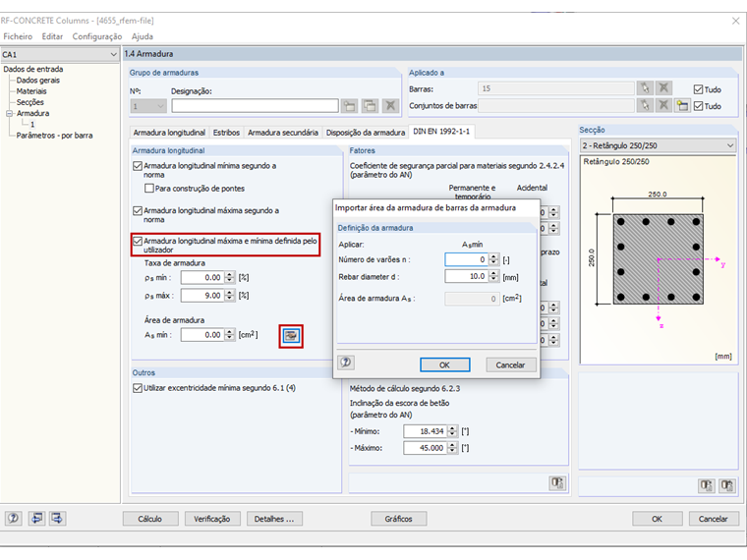Delete the current reinforcement group

pyautogui.click(x=390, y=106)
